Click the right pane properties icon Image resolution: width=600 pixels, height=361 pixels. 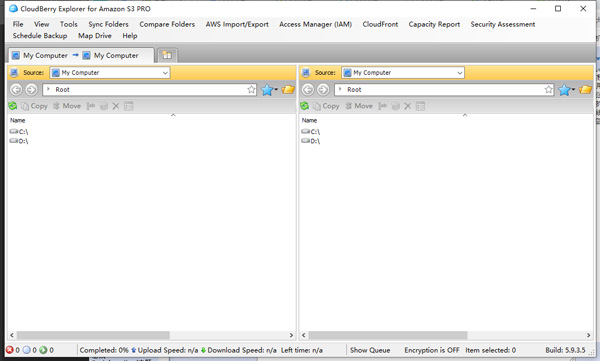pyautogui.click(x=421, y=106)
